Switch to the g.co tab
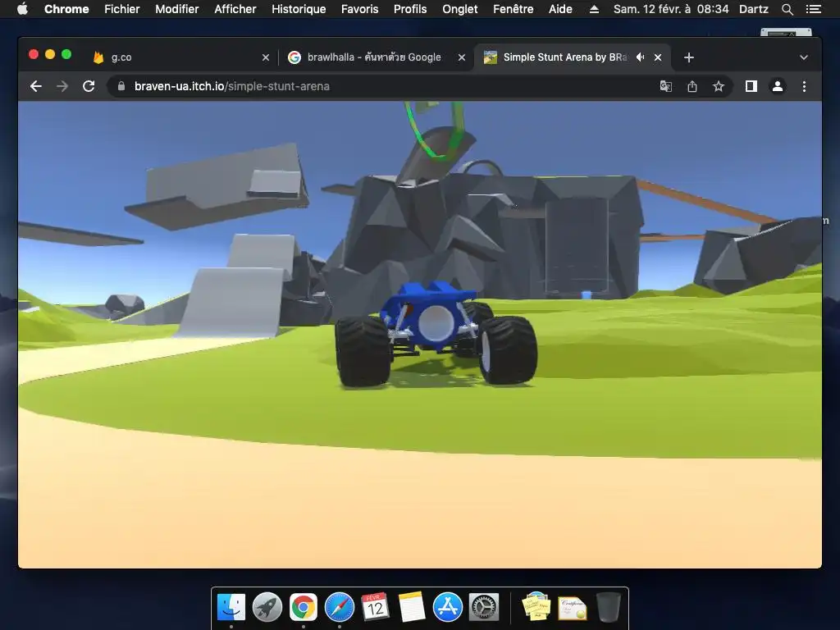 (x=180, y=57)
